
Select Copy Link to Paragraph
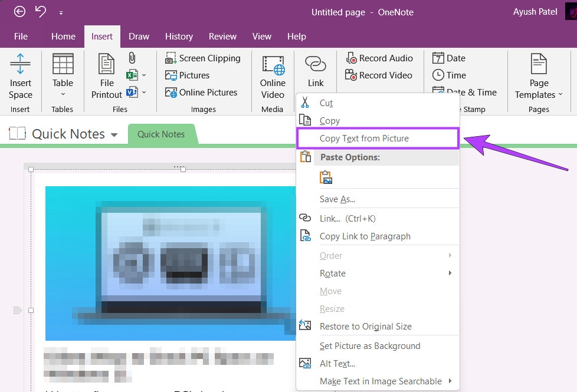pyautogui.click(x=378, y=236)
